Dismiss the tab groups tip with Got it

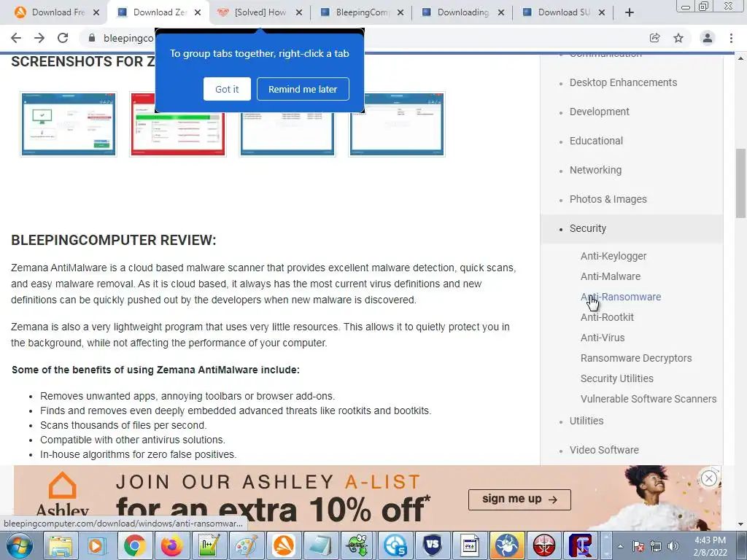point(227,89)
